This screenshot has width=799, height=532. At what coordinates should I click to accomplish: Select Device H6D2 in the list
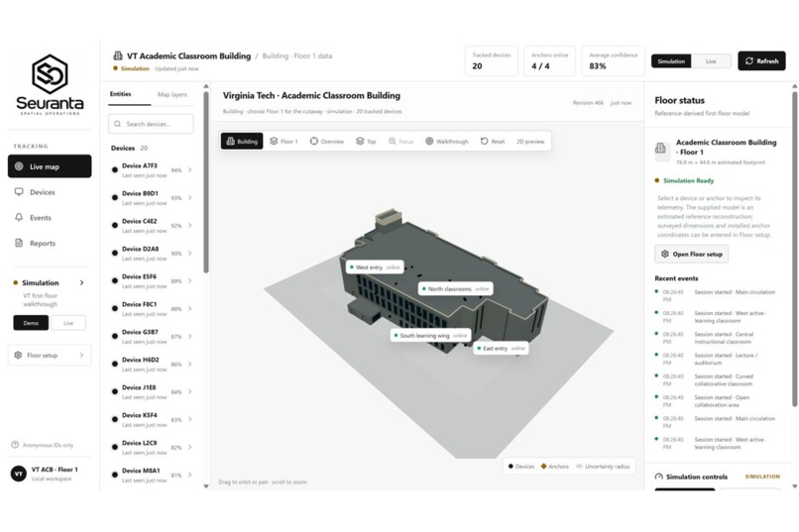pyautogui.click(x=152, y=364)
